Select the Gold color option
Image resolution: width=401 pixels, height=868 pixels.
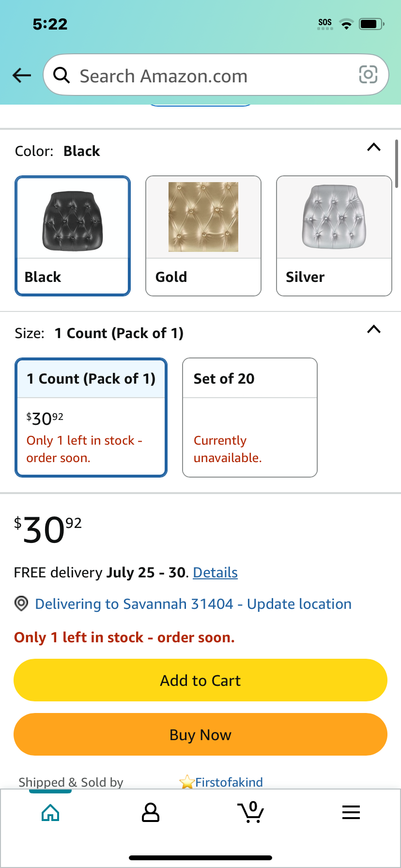pyautogui.click(x=203, y=236)
